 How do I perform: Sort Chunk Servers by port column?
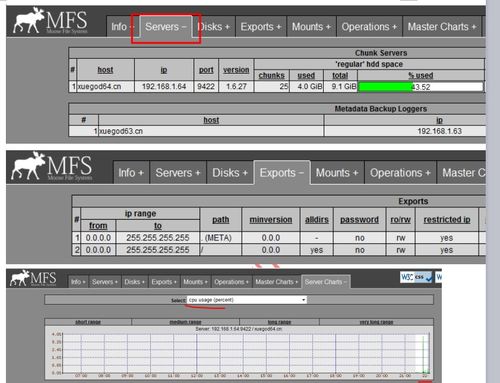(x=206, y=70)
